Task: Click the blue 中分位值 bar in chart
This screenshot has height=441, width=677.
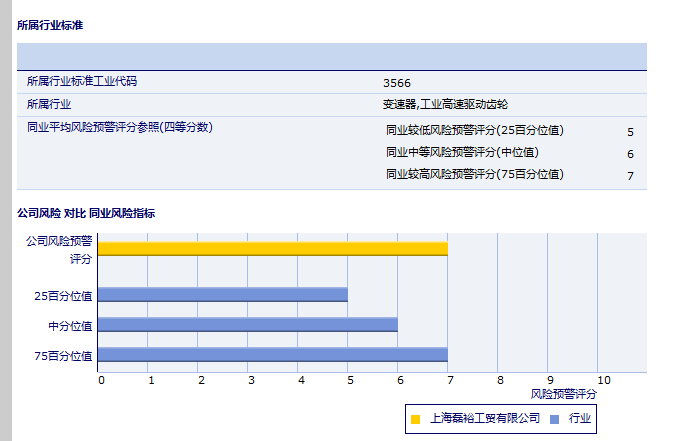Action: [247, 325]
